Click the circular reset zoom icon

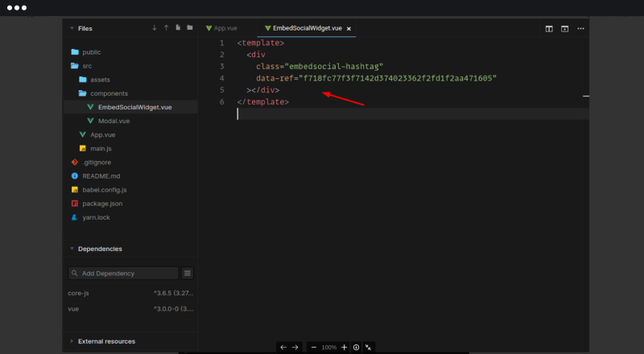(x=356, y=348)
